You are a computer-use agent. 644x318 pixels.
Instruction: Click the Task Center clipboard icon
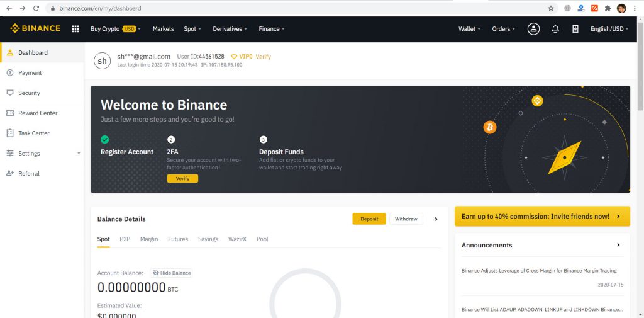tap(10, 133)
